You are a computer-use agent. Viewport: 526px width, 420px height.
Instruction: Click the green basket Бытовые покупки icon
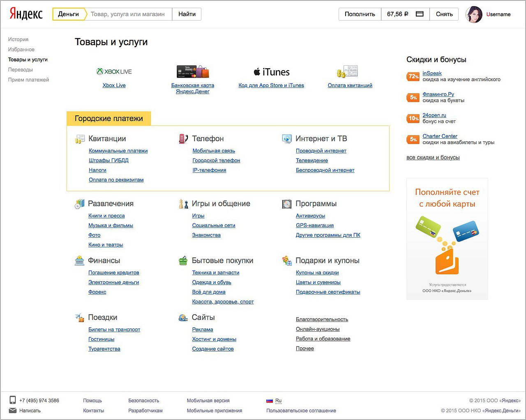(x=183, y=261)
